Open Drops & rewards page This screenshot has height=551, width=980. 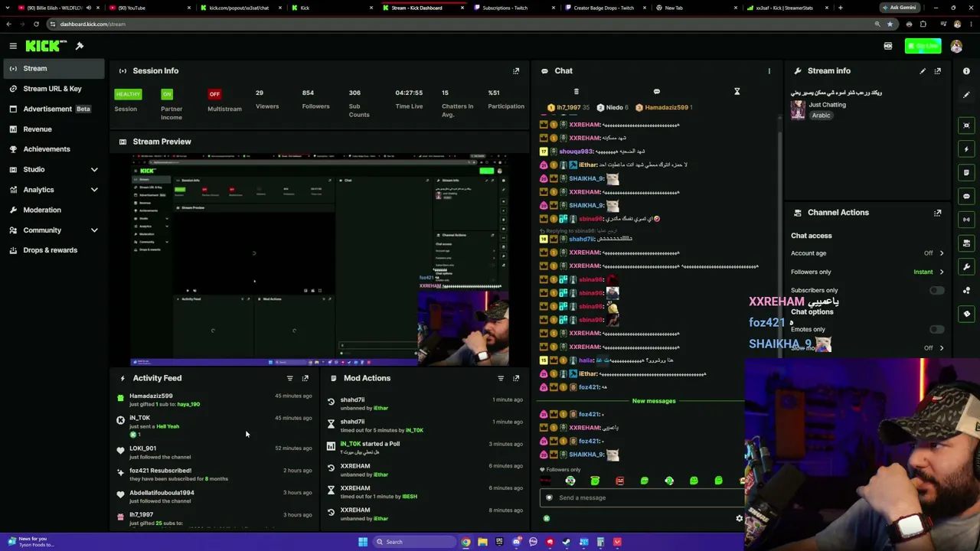(52, 250)
